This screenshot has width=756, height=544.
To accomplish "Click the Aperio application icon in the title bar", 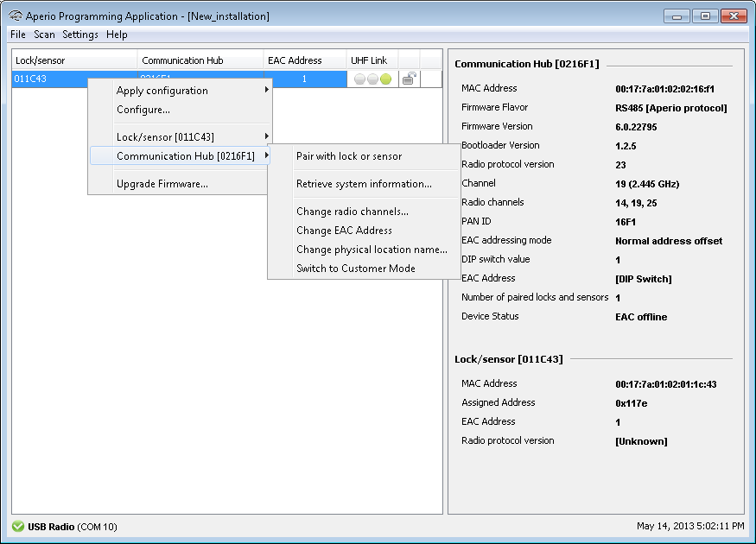I will 16,16.
